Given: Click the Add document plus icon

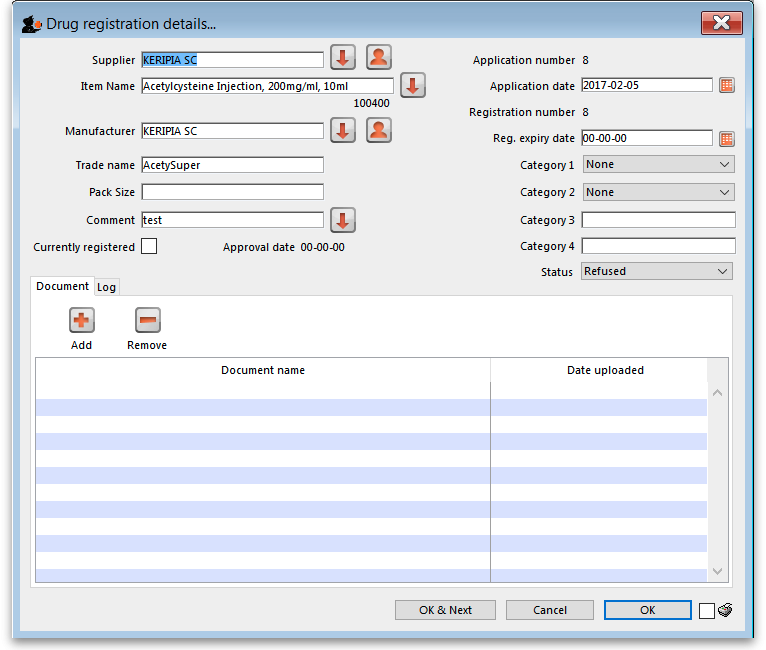Looking at the screenshot, I should (82, 321).
